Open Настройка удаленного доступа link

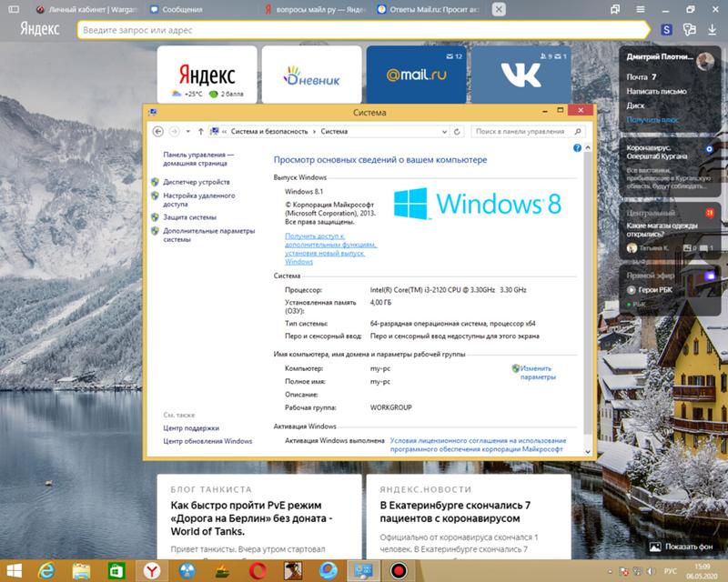click(x=198, y=199)
